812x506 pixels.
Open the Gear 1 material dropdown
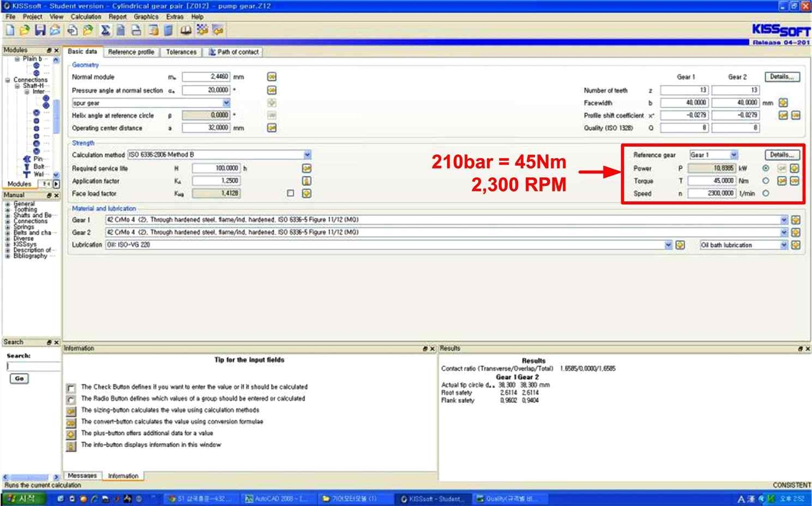click(x=784, y=220)
